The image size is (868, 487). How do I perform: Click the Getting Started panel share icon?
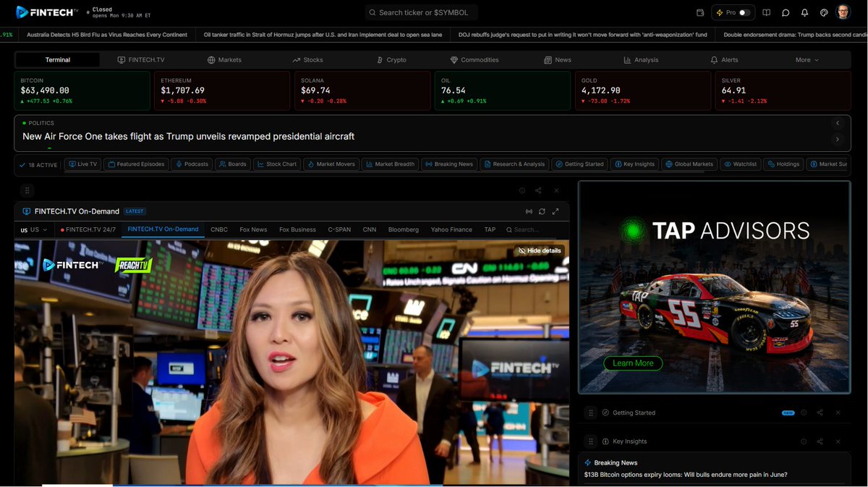point(820,412)
